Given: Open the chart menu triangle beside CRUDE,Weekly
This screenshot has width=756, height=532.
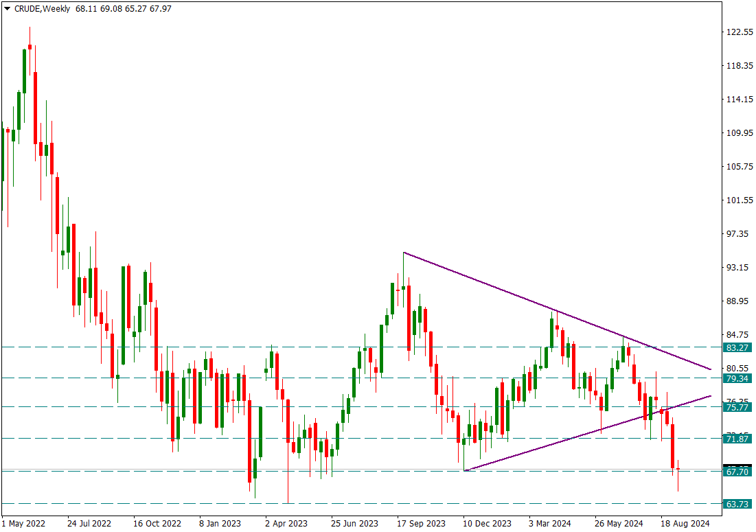Looking at the screenshot, I should [x=7, y=9].
